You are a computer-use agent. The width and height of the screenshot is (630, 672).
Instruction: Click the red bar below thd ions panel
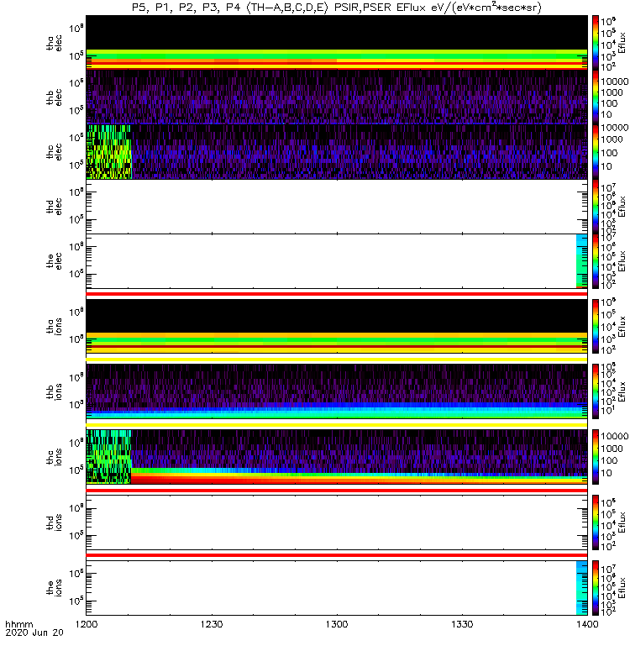(x=337, y=555)
